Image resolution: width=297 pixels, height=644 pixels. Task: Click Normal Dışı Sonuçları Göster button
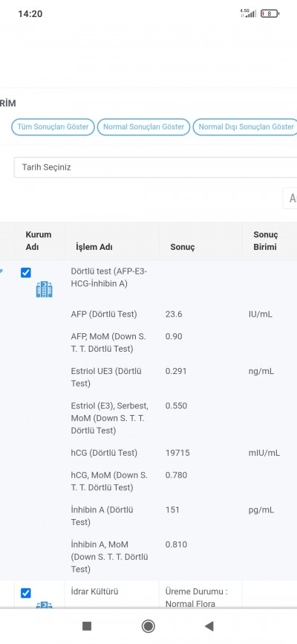[245, 127]
